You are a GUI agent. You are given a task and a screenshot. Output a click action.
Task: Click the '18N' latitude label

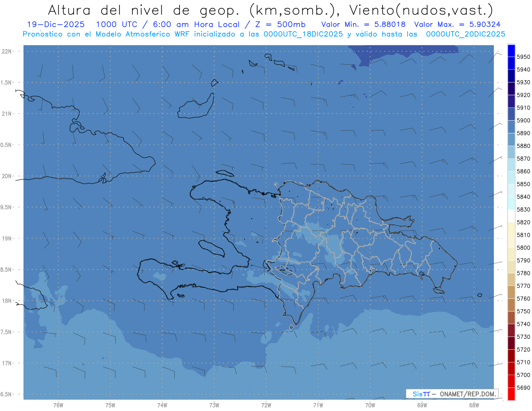pyautogui.click(x=7, y=301)
